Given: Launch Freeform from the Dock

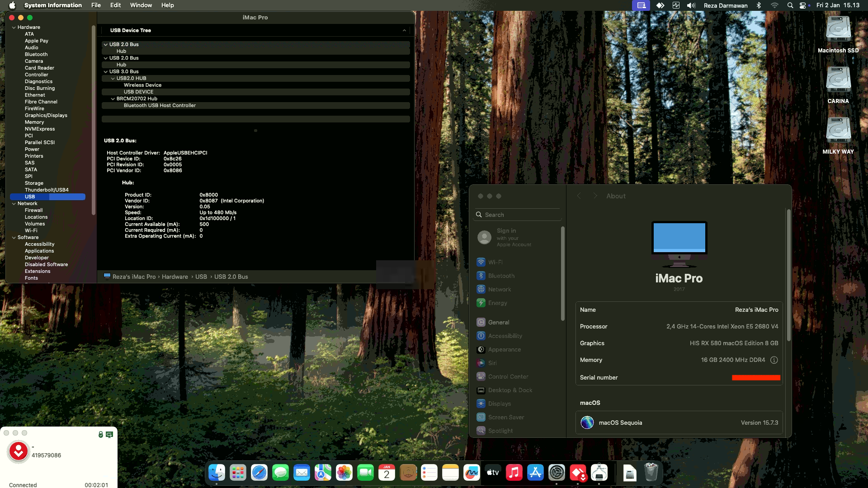Looking at the screenshot, I should pos(472,473).
